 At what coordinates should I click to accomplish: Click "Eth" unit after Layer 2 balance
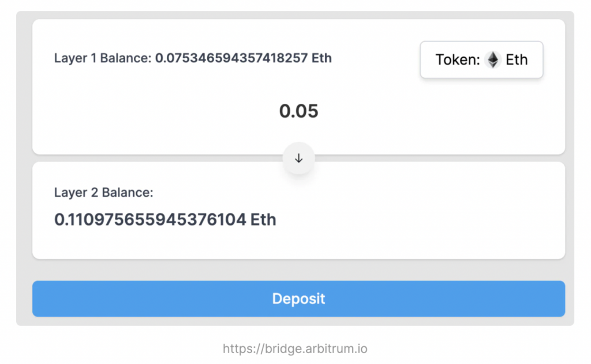click(263, 220)
